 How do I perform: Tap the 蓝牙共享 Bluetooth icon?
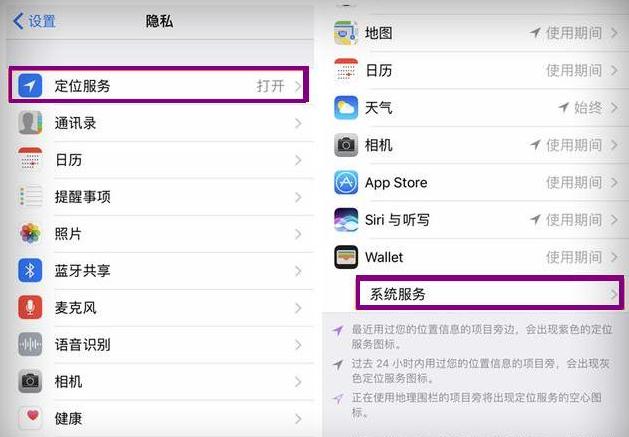[30, 270]
